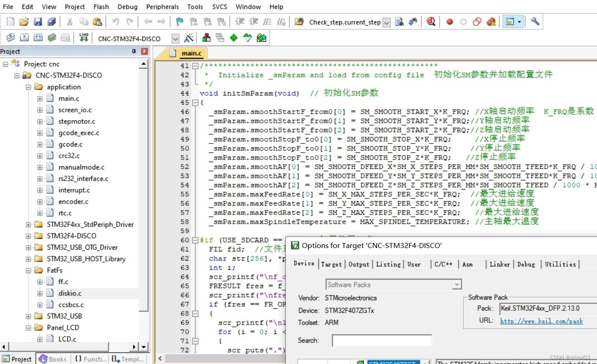Indent selected lines via toolbar icon
This screenshot has height=364, width=597.
[x=240, y=22]
